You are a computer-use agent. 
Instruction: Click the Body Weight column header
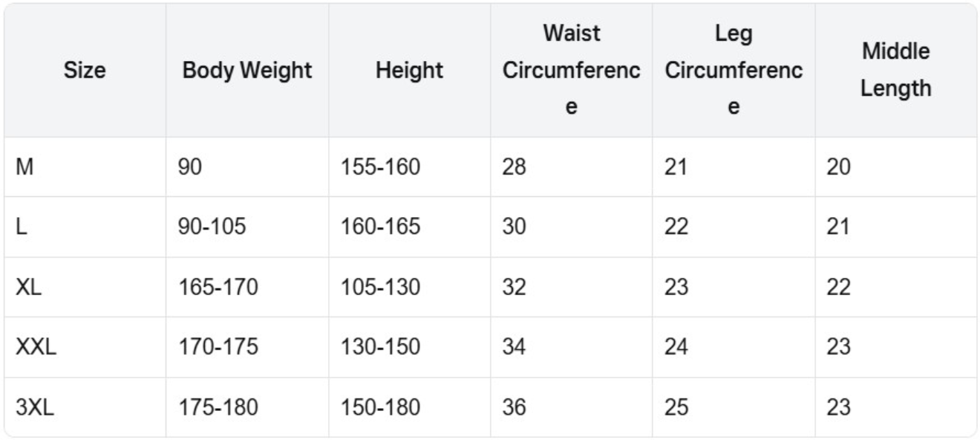click(x=247, y=71)
